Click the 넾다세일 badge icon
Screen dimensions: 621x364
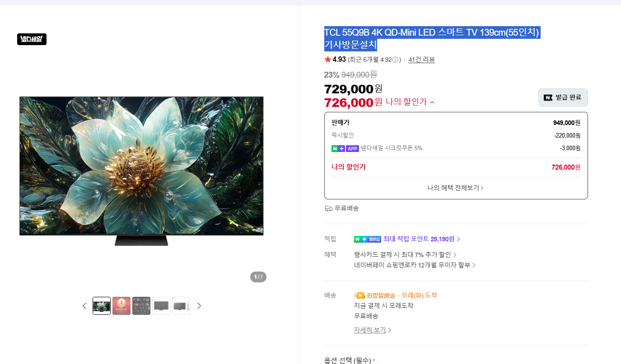pos(32,39)
